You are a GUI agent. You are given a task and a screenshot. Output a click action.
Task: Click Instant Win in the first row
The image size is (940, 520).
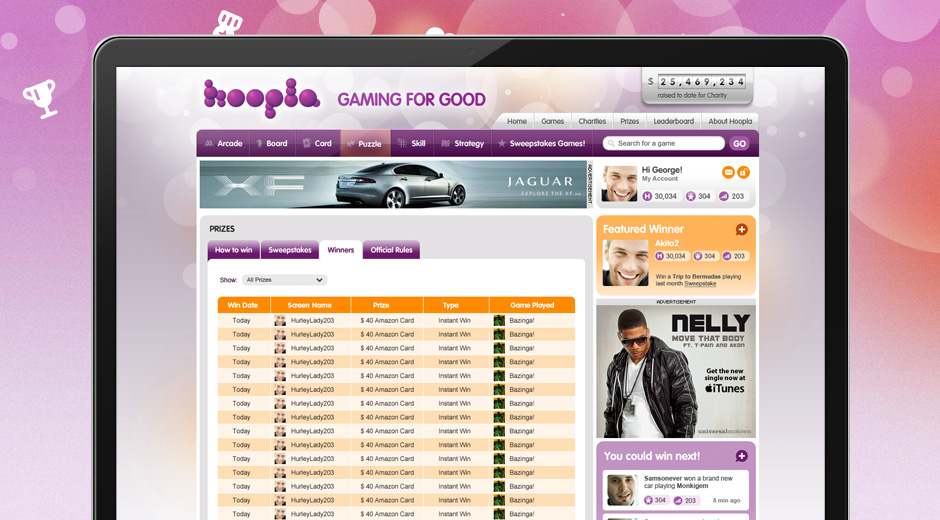point(454,321)
